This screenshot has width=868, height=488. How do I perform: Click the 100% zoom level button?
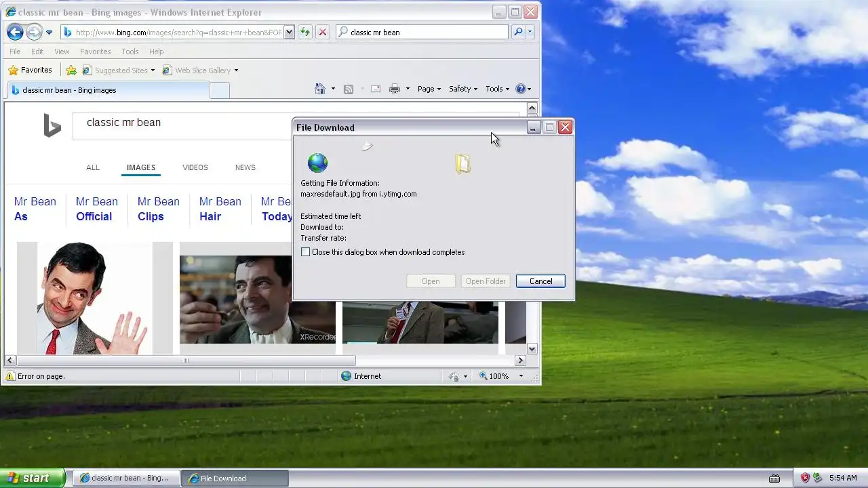[x=495, y=376]
